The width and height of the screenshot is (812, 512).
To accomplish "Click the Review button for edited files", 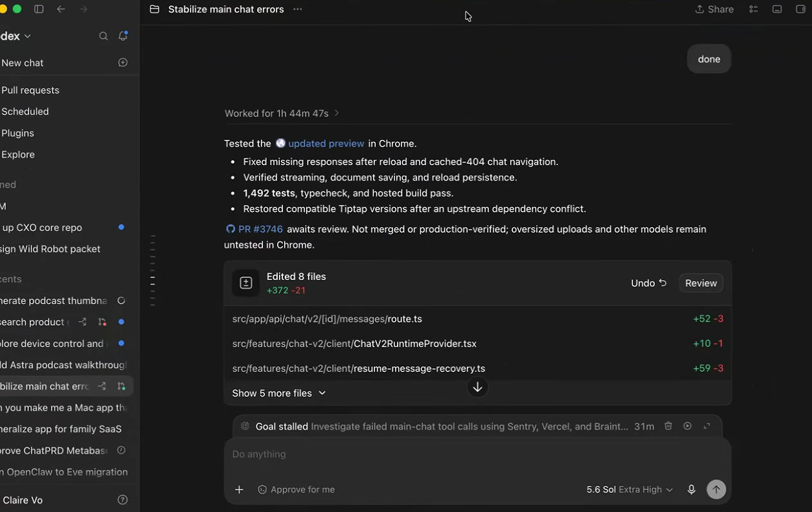I will (x=701, y=283).
